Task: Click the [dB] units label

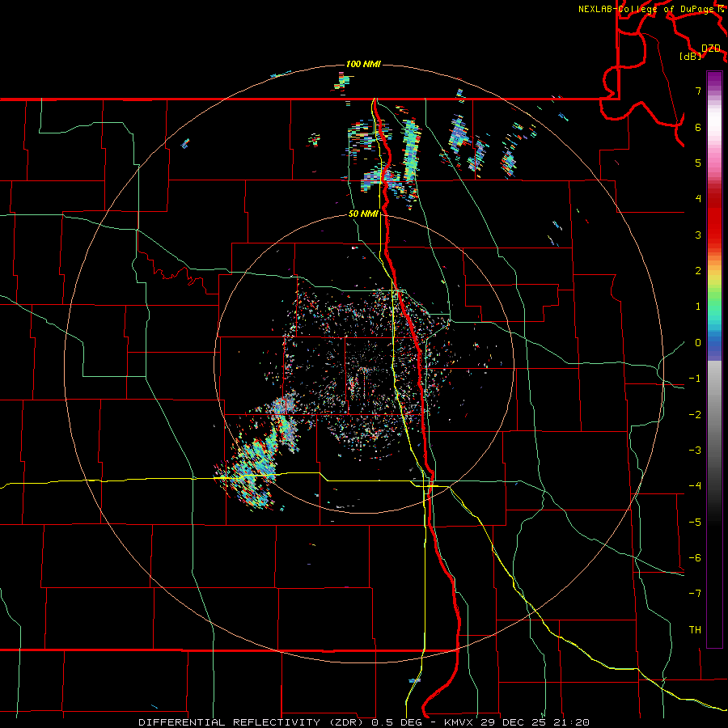Action: [x=691, y=56]
